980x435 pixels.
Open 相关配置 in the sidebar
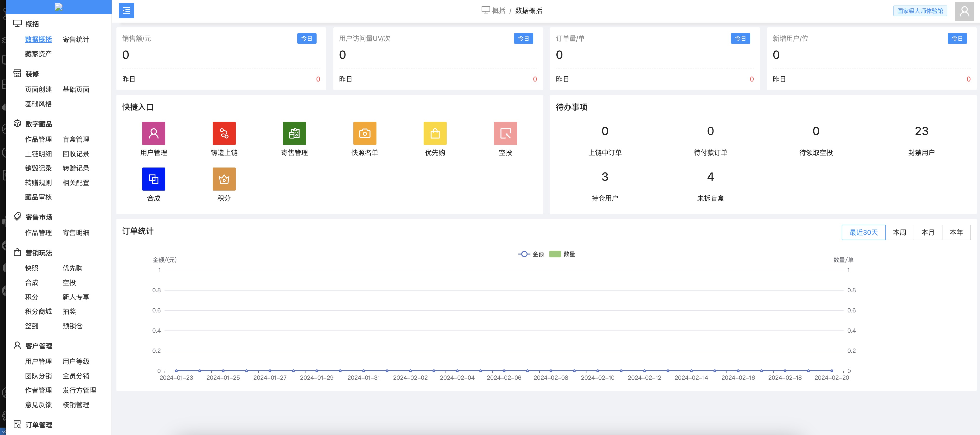[x=76, y=183]
